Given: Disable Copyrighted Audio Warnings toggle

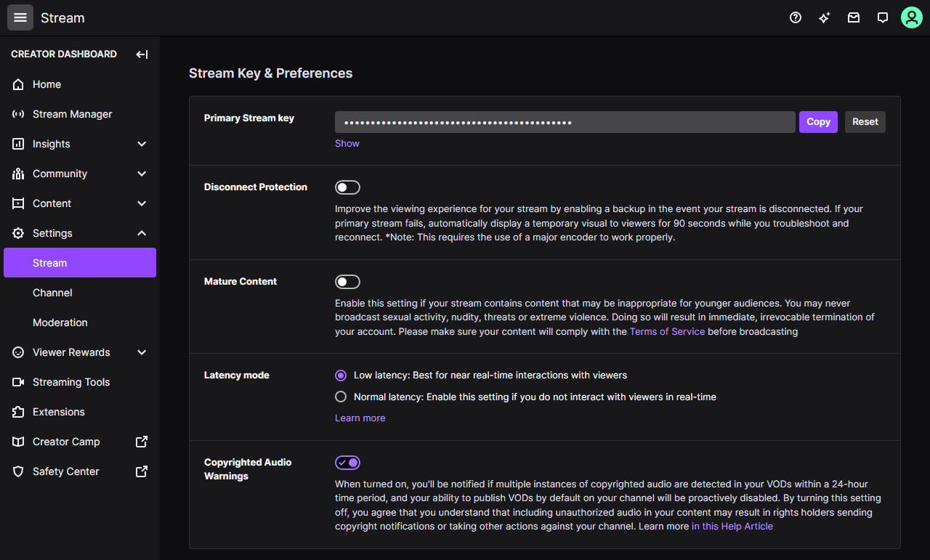Looking at the screenshot, I should [347, 463].
